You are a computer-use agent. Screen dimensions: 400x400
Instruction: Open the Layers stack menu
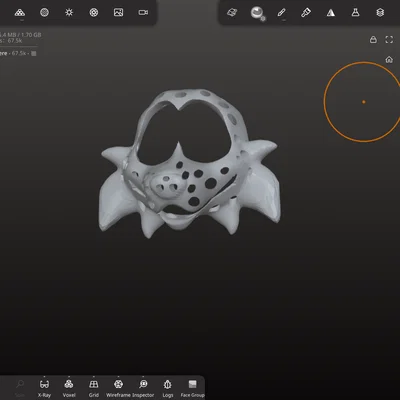click(x=380, y=13)
